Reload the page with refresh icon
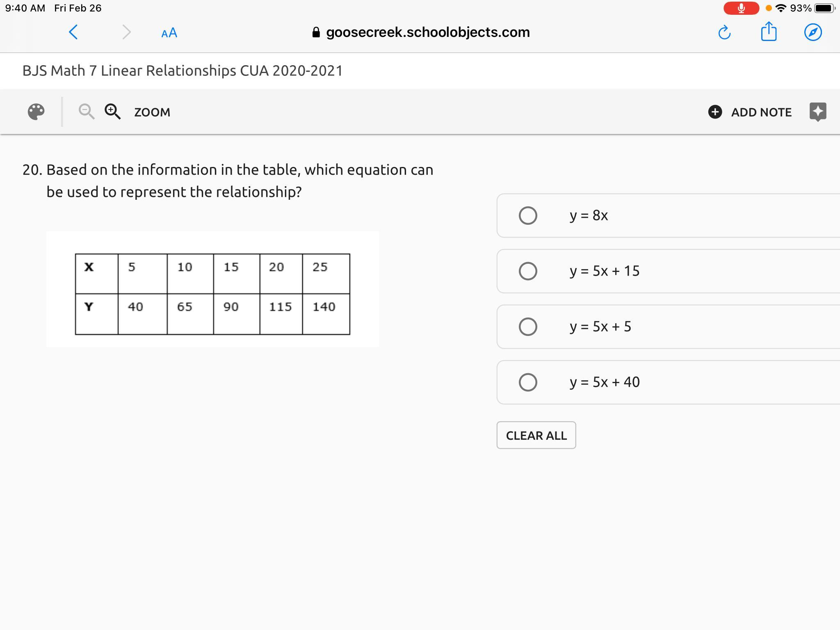The width and height of the screenshot is (840, 630). tap(724, 32)
